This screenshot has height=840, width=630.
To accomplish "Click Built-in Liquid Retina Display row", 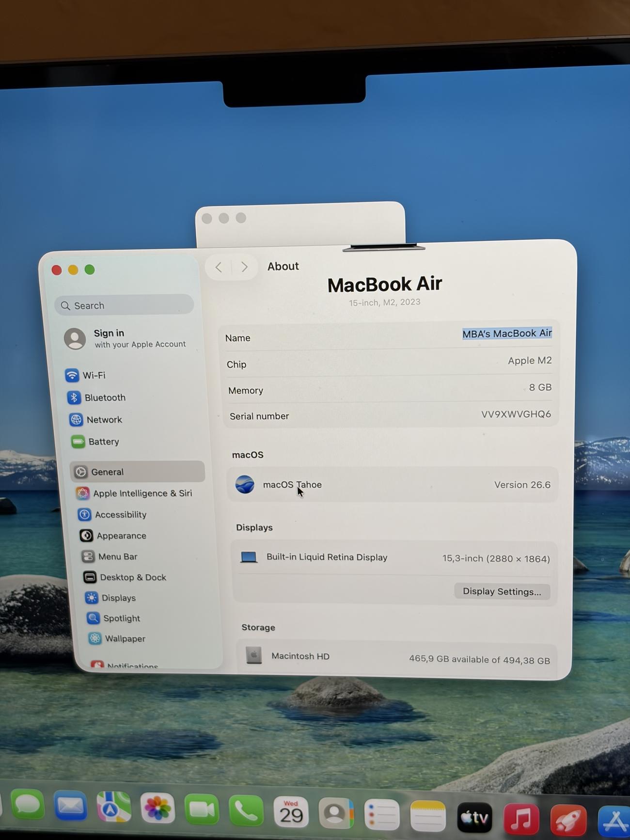I will coord(395,558).
